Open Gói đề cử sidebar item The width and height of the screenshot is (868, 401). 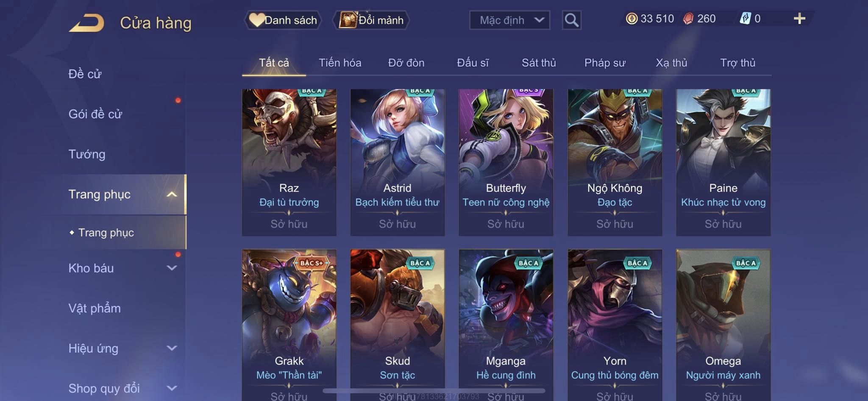click(x=95, y=114)
